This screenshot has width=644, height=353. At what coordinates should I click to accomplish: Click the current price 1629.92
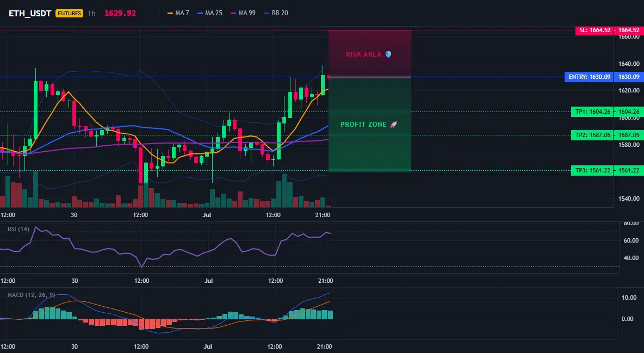[x=120, y=13]
